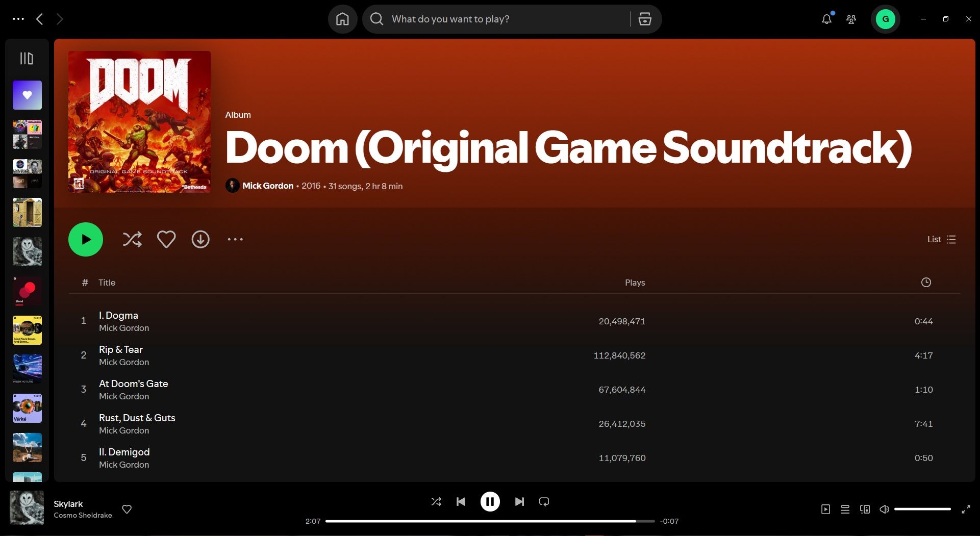Open the Liked Songs playlist
Image resolution: width=980 pixels, height=536 pixels.
27,95
